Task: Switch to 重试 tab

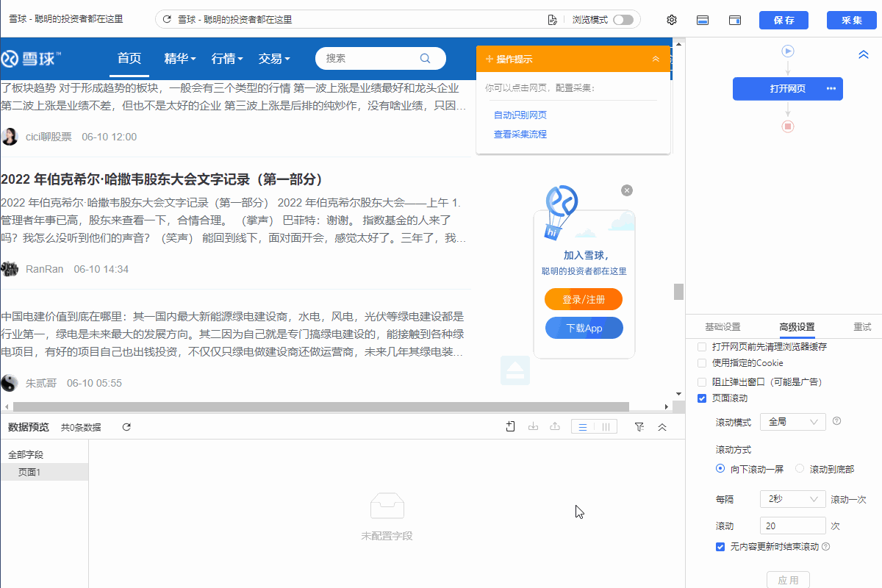Action: click(x=862, y=327)
